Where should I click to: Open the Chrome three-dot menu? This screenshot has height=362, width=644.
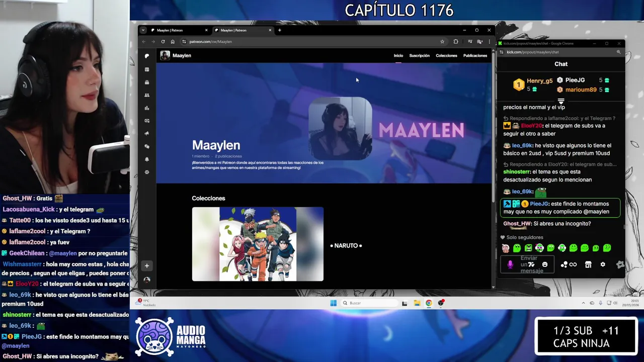coord(489,42)
